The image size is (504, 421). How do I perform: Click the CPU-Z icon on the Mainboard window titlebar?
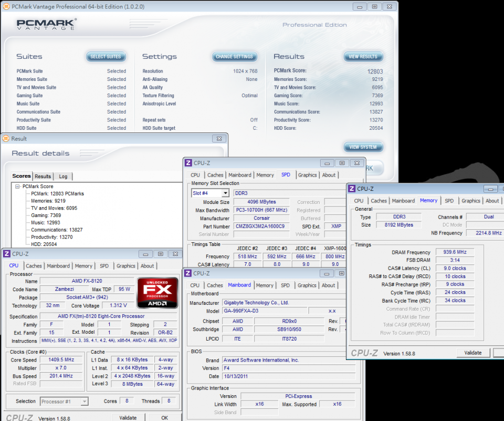pyautogui.click(x=188, y=273)
